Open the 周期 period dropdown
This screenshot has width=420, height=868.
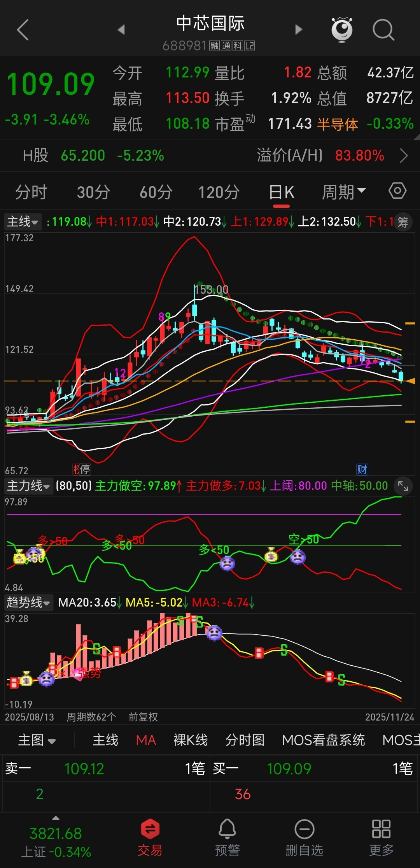click(x=344, y=192)
